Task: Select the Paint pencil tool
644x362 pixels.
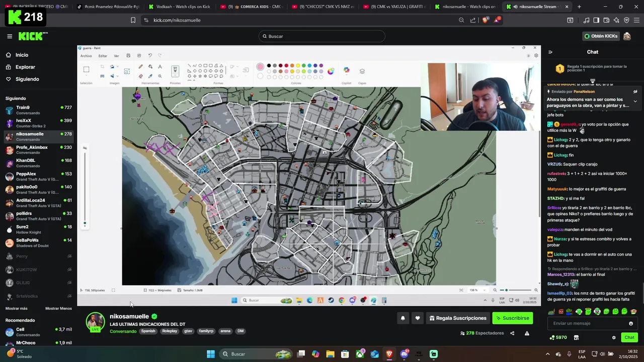Action: point(140,66)
